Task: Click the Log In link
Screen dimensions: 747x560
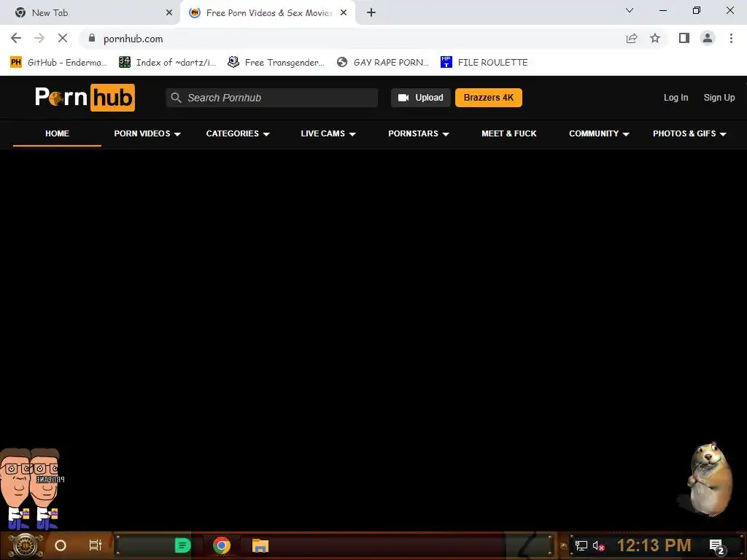Action: coord(676,98)
